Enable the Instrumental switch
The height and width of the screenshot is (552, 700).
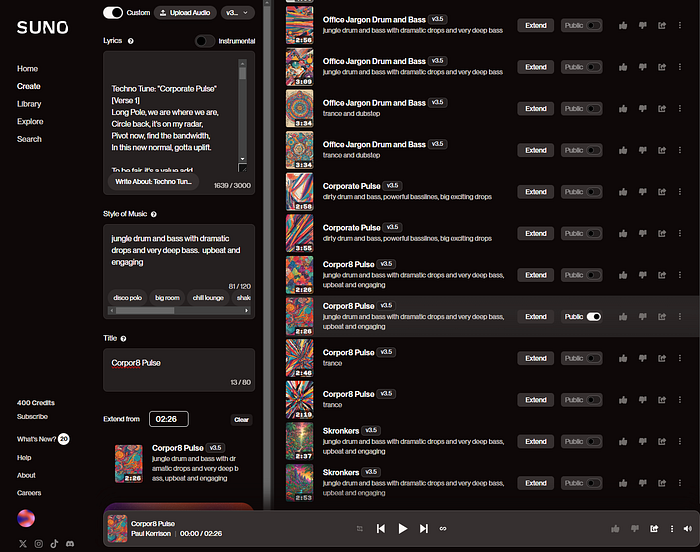pos(205,41)
